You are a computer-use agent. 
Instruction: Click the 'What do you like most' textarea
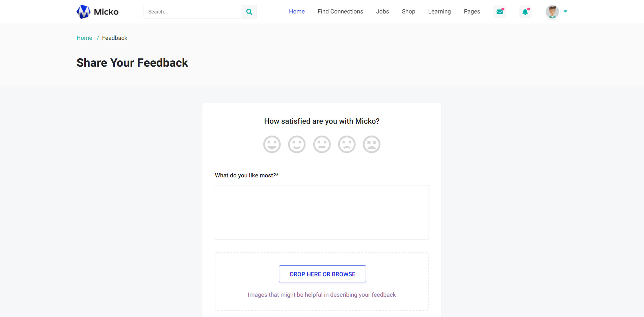(x=322, y=212)
